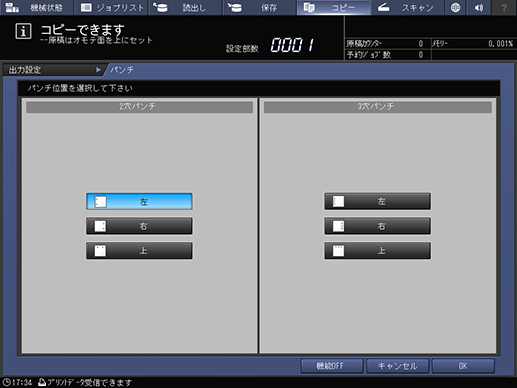The height and width of the screenshot is (388, 517).
Task: Click the 原稿カウンター value row
Action: (388, 44)
